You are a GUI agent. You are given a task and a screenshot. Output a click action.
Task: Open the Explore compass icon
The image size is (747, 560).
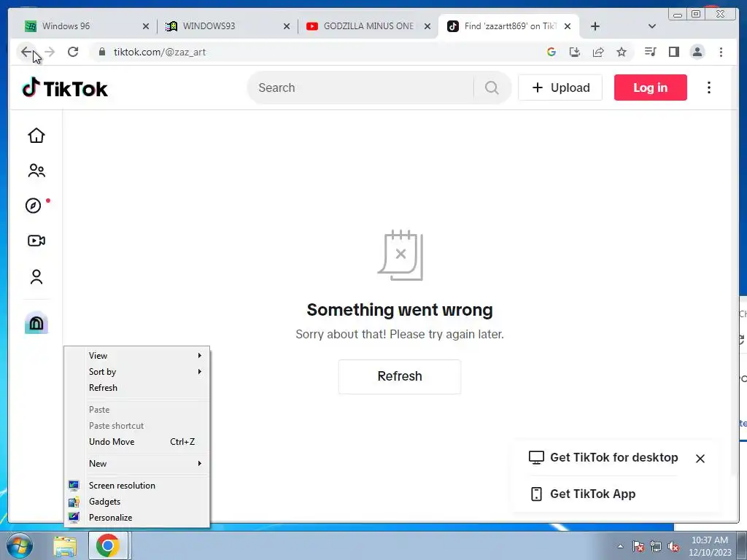coord(34,206)
